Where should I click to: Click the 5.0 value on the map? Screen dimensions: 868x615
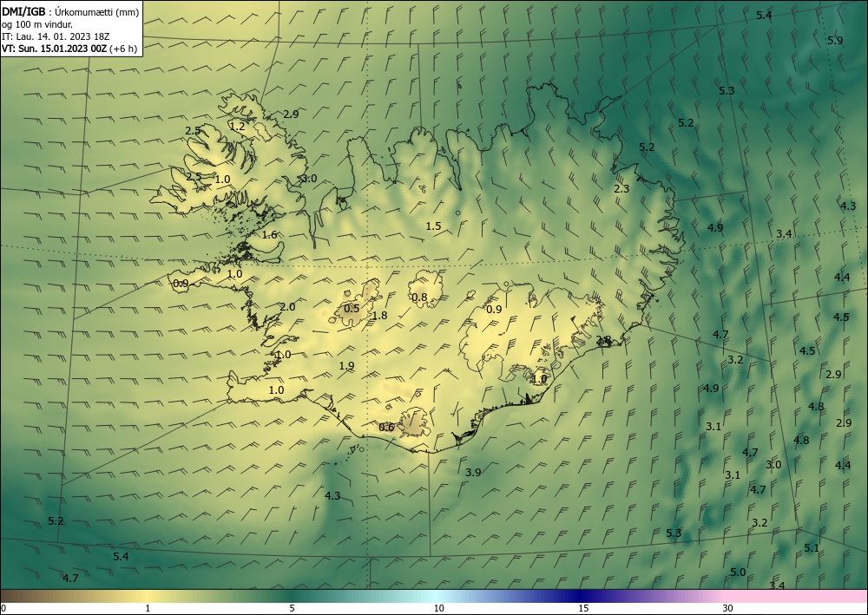tap(738, 572)
